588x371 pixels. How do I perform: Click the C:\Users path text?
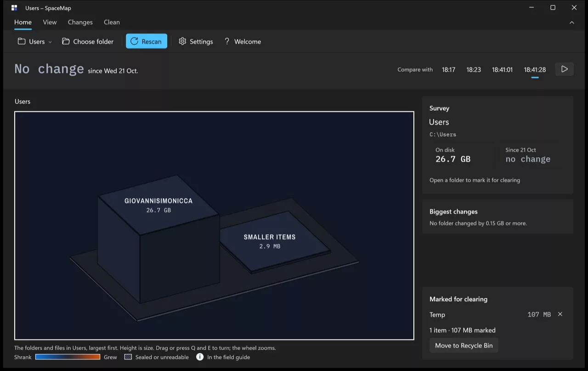click(x=443, y=135)
